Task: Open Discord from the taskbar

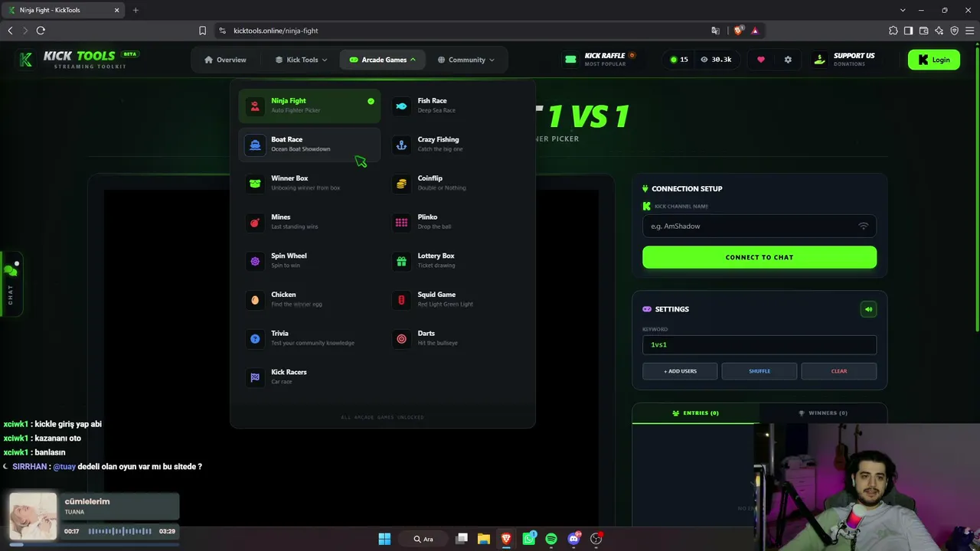Action: click(573, 539)
